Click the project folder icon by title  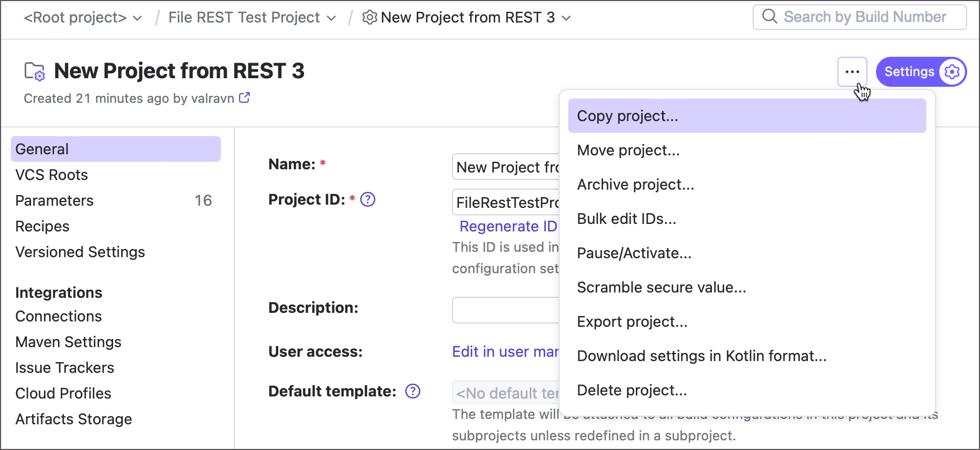[35, 71]
